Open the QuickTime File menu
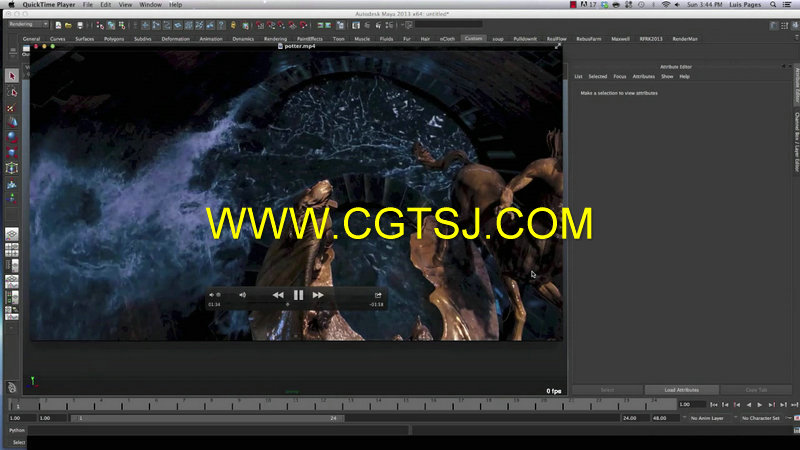The width and height of the screenshot is (800, 450). [x=88, y=5]
